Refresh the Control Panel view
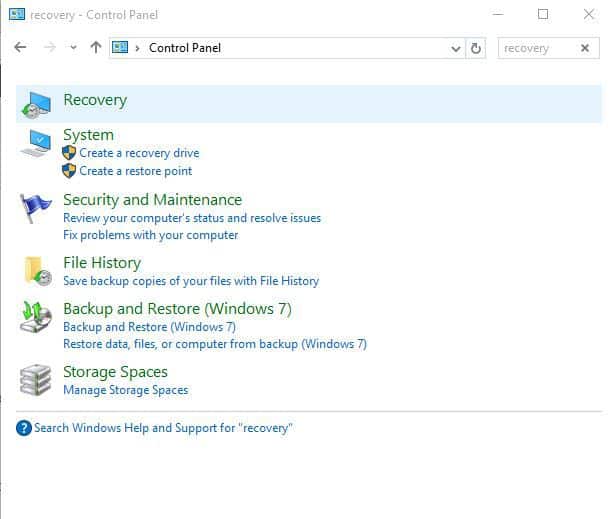 pos(476,48)
